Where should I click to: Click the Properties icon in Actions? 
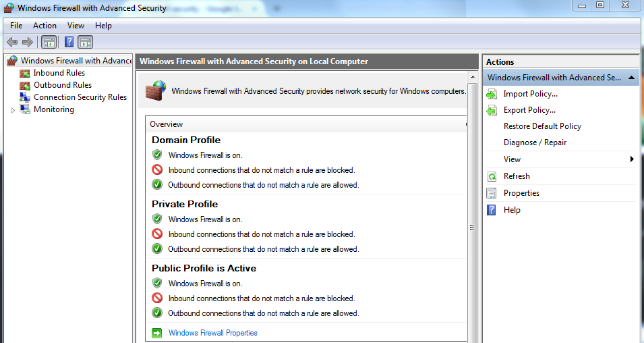491,193
